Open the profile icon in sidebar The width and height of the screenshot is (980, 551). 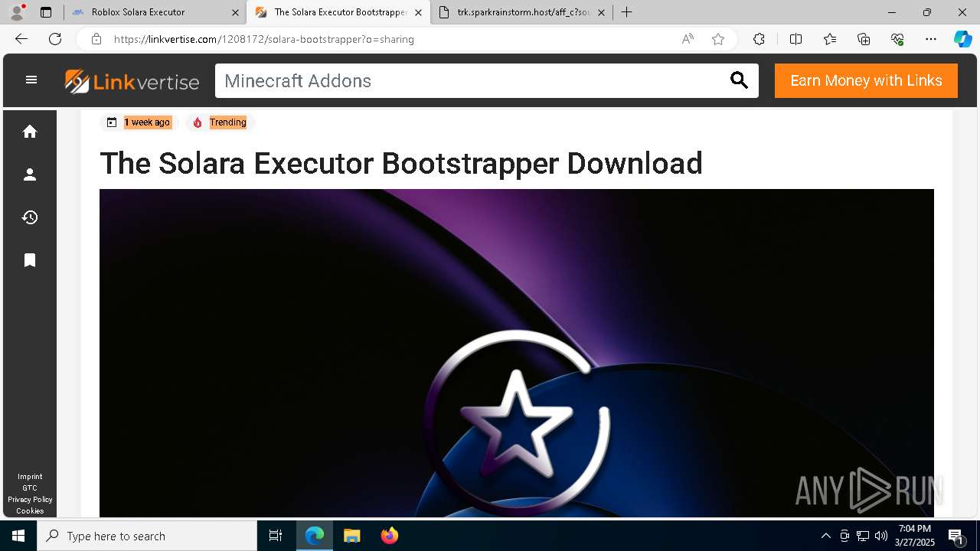tap(30, 174)
